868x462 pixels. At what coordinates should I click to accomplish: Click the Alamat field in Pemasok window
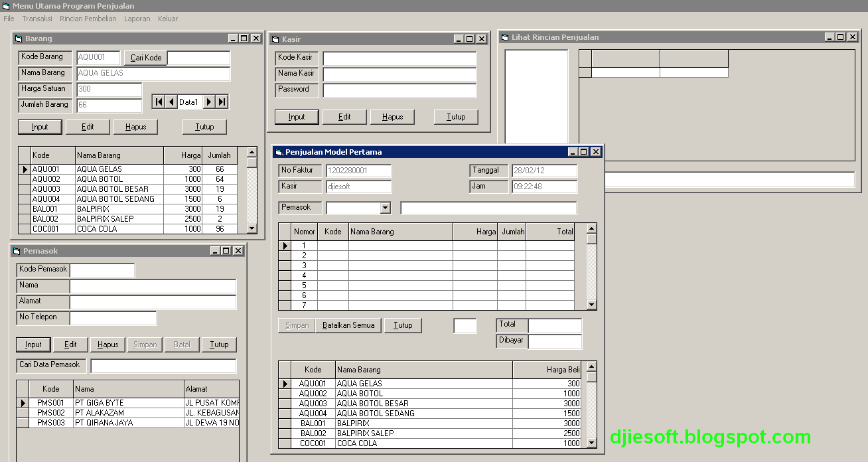[153, 302]
